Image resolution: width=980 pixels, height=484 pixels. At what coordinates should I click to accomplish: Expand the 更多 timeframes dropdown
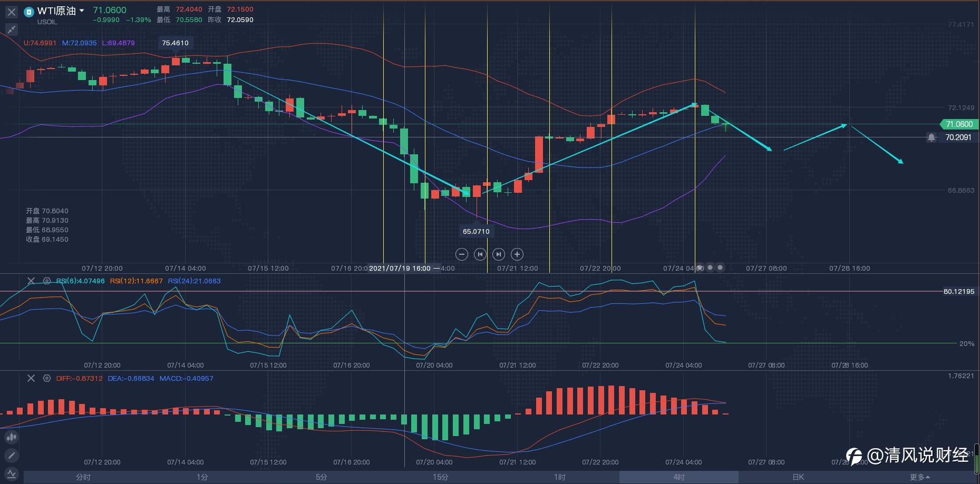(920, 477)
